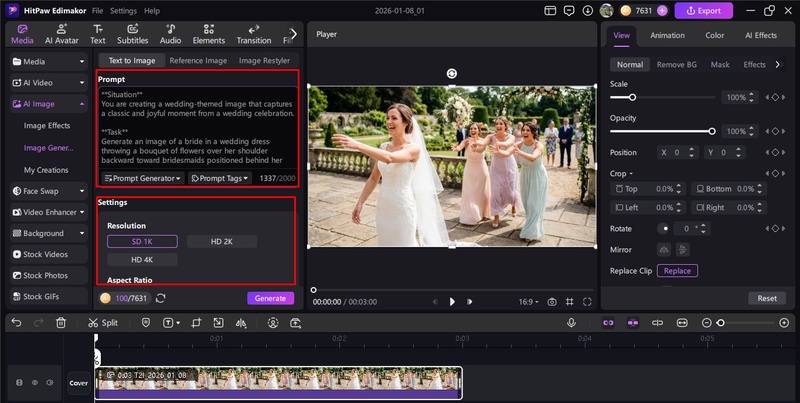The width and height of the screenshot is (800, 403).
Task: Click the microphone voiceover icon
Action: point(571,323)
